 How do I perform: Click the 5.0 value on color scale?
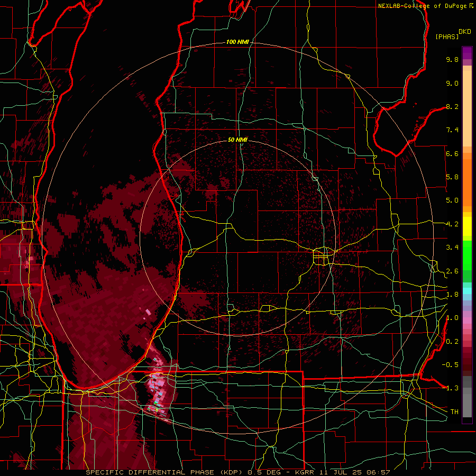tap(452, 200)
